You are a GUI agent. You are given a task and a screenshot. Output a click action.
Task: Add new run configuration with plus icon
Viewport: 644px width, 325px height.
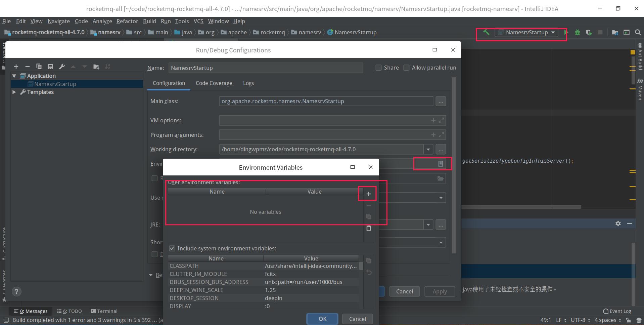[x=16, y=66]
